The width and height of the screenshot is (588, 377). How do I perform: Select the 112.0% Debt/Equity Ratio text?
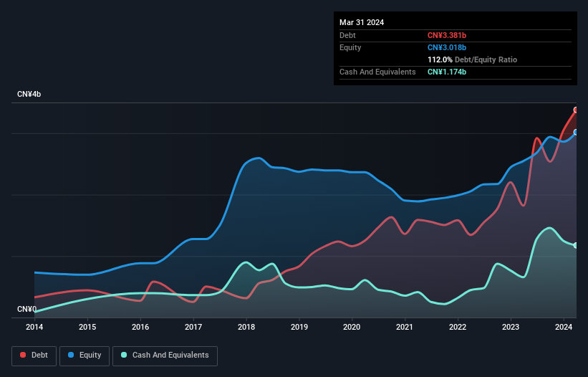pyautogui.click(x=472, y=59)
